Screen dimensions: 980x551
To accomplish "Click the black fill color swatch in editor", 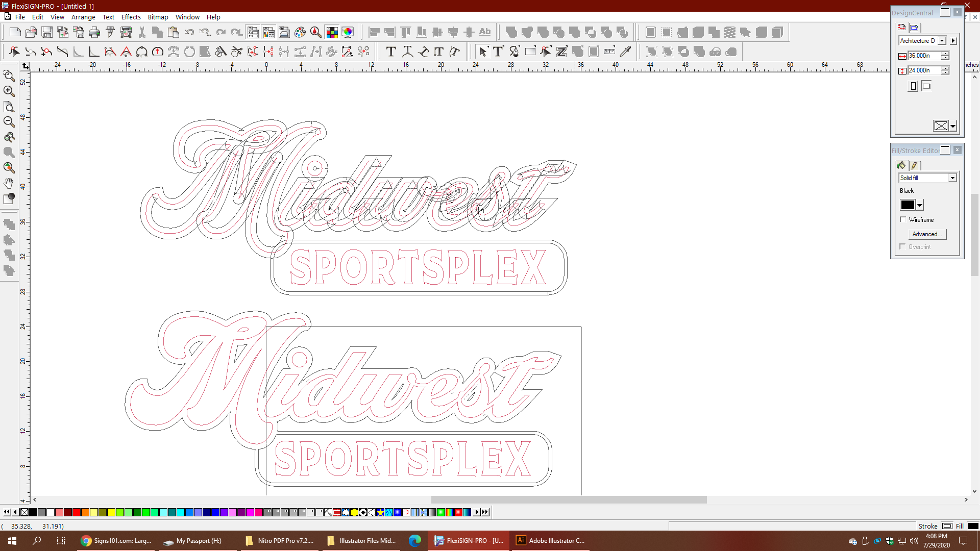I will pos(908,205).
